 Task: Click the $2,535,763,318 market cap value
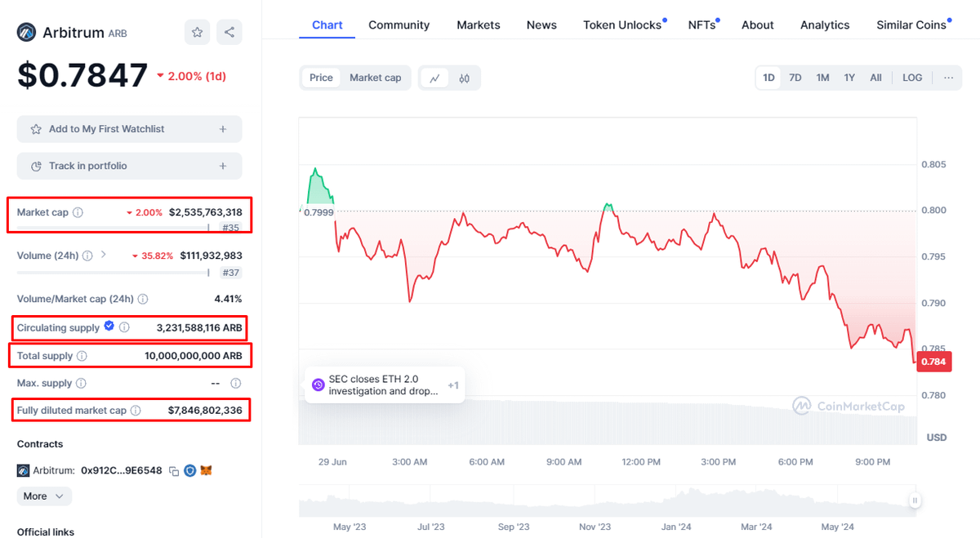[206, 212]
